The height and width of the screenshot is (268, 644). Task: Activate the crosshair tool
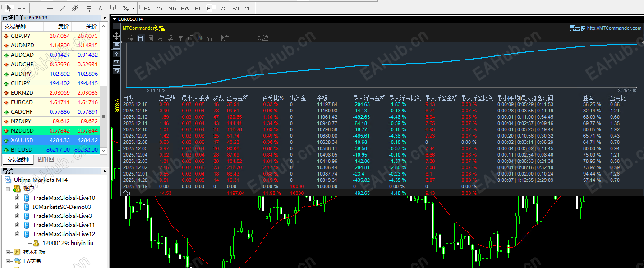(x=22, y=8)
